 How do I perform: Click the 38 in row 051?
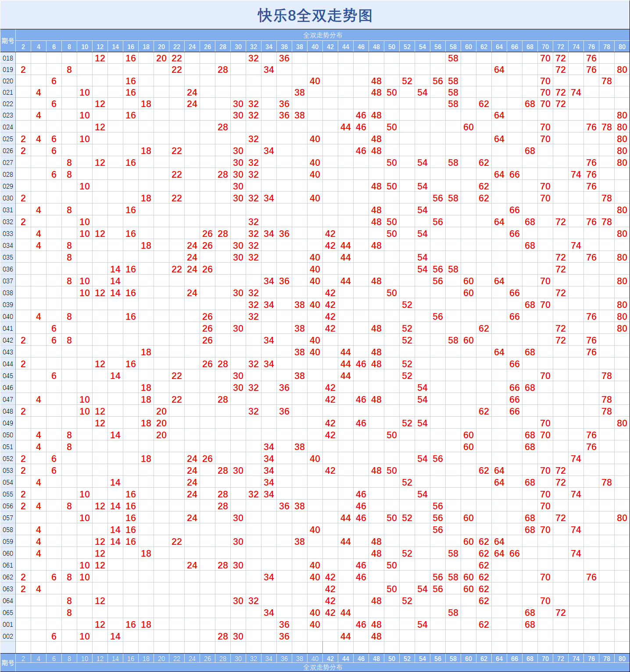(x=300, y=447)
